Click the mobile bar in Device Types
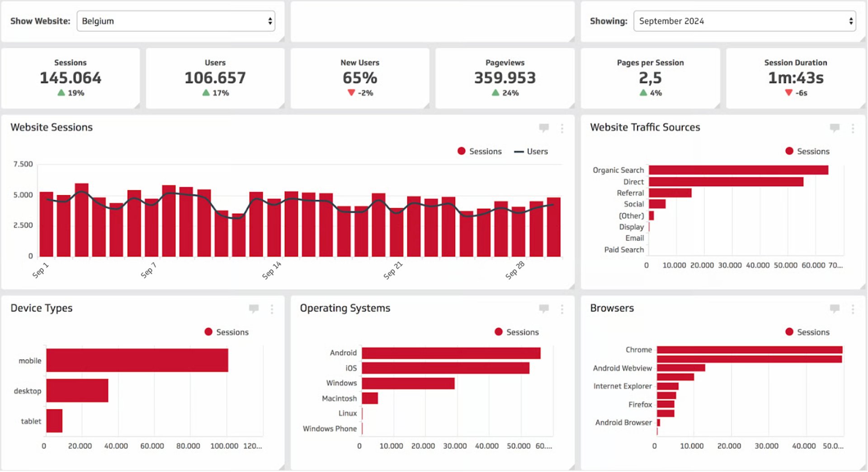 click(136, 360)
